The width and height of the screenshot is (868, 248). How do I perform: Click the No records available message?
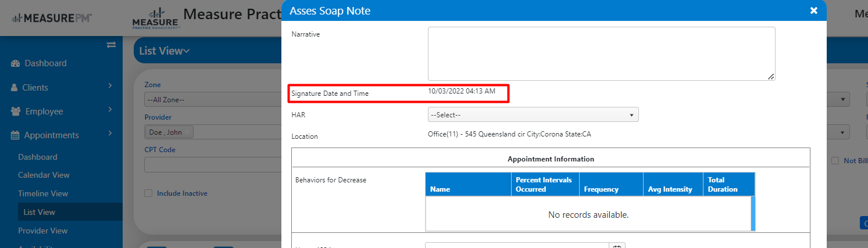588,215
